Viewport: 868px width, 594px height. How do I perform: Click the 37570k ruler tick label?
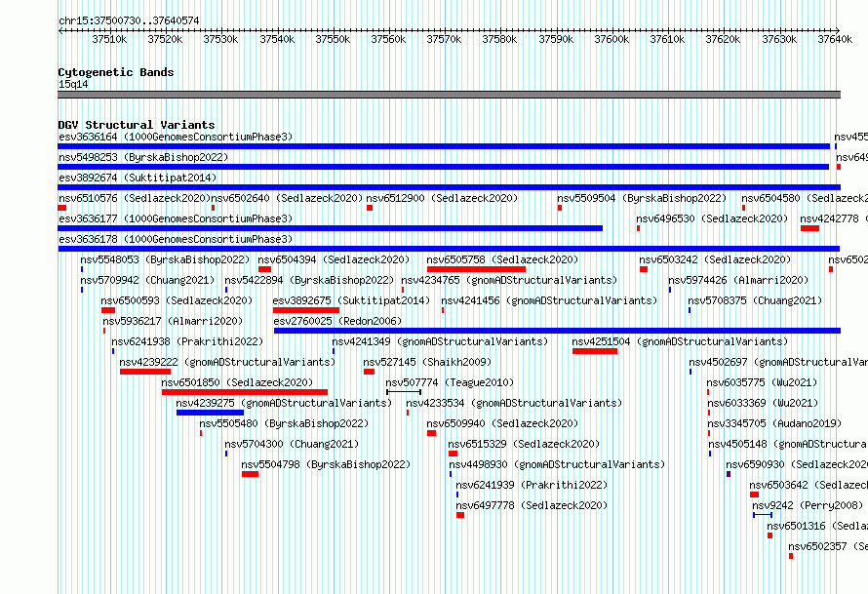coord(444,39)
